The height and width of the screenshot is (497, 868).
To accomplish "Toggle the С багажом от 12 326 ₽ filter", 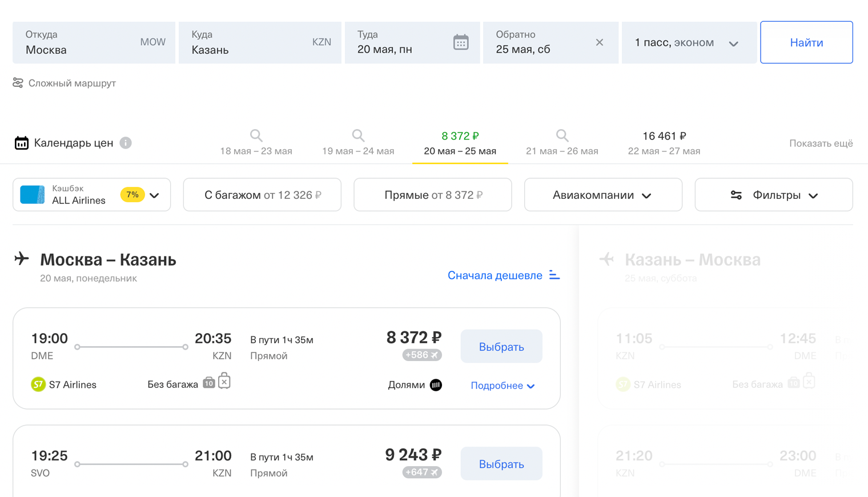I will pos(262,195).
